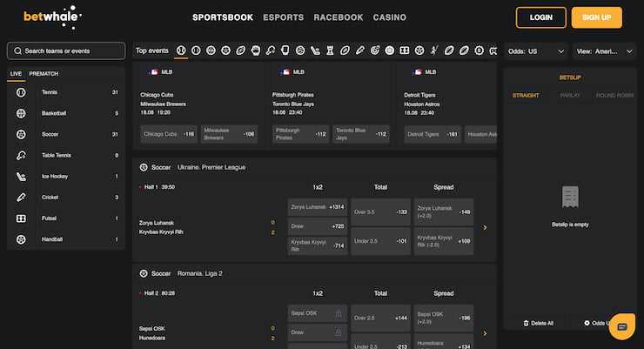Open the View American dropdown
Screen dimensions: 644x349
click(x=604, y=51)
